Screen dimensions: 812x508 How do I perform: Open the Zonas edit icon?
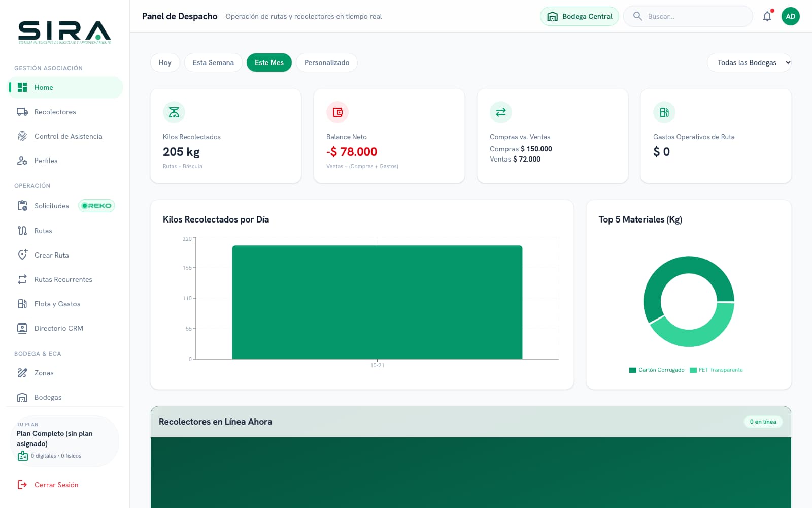tap(22, 373)
